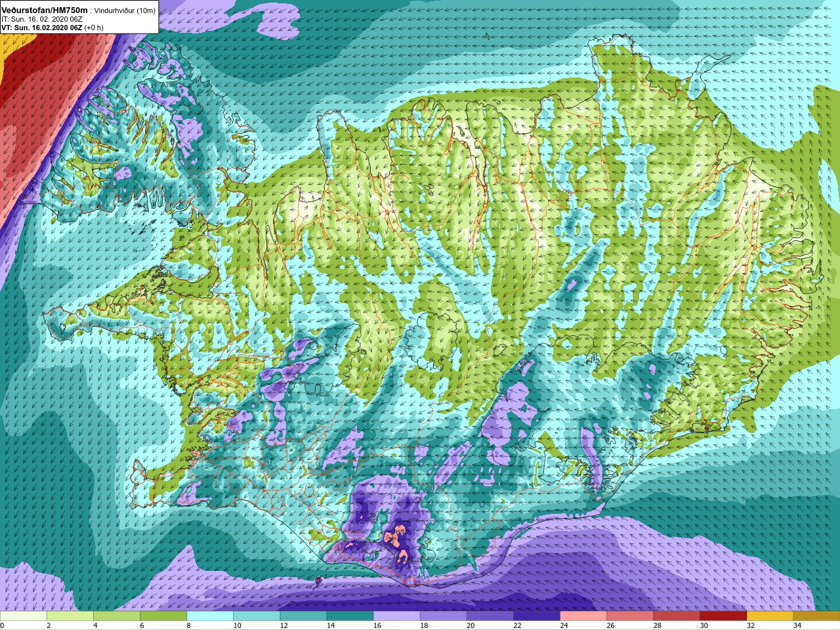Select the 0–2 pale yellow legend swatch

pos(24,616)
